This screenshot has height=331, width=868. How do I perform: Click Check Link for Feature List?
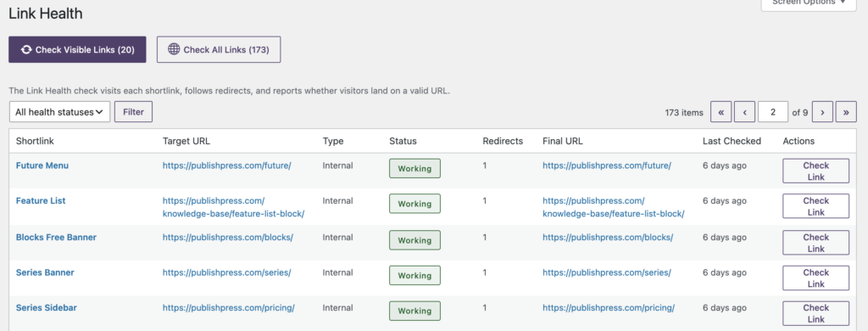(815, 206)
